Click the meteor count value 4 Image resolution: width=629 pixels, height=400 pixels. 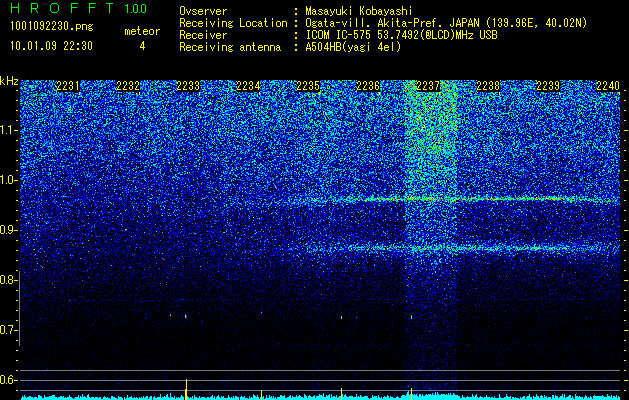[142, 46]
